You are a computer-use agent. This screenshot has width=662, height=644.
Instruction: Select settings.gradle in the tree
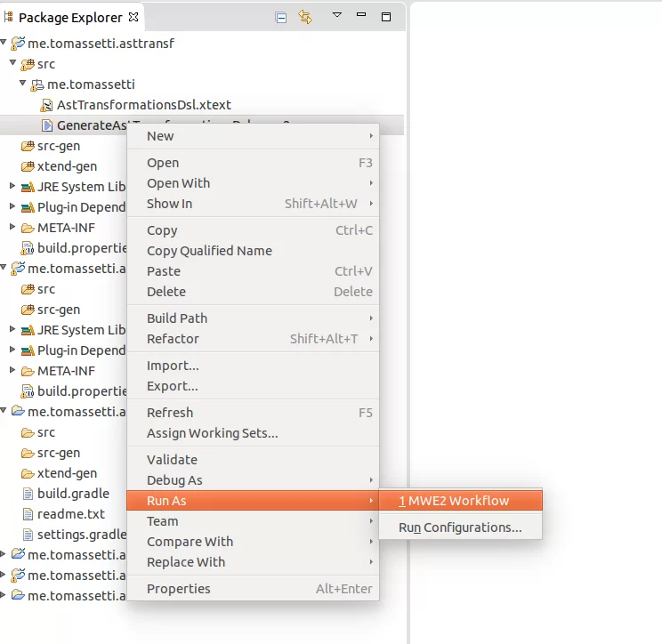coord(82,535)
